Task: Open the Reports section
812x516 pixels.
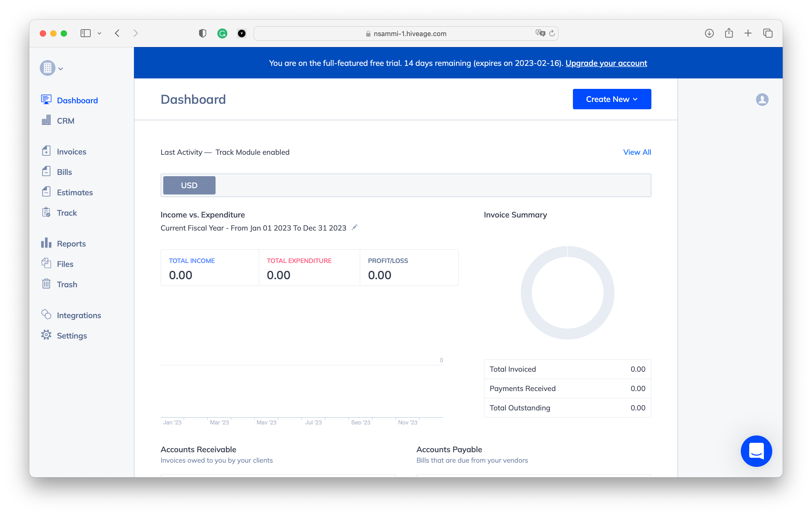Action: coord(71,243)
